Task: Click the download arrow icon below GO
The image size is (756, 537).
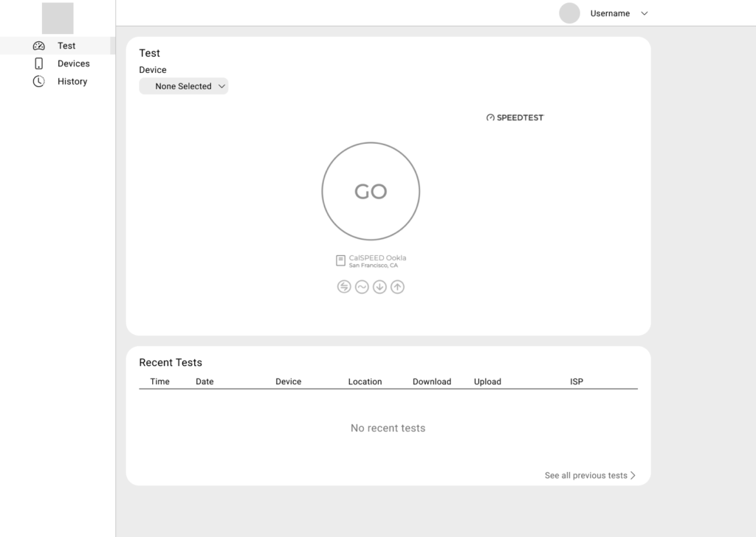Action: pyautogui.click(x=379, y=287)
